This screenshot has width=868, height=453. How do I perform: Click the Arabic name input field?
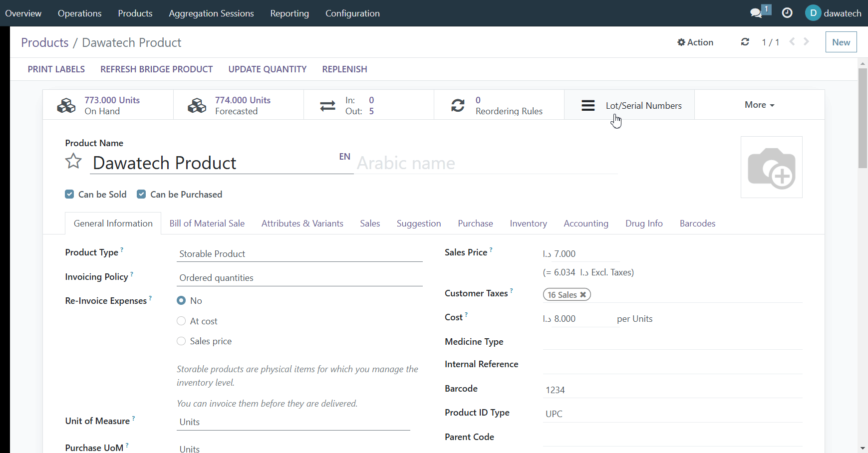pyautogui.click(x=487, y=163)
